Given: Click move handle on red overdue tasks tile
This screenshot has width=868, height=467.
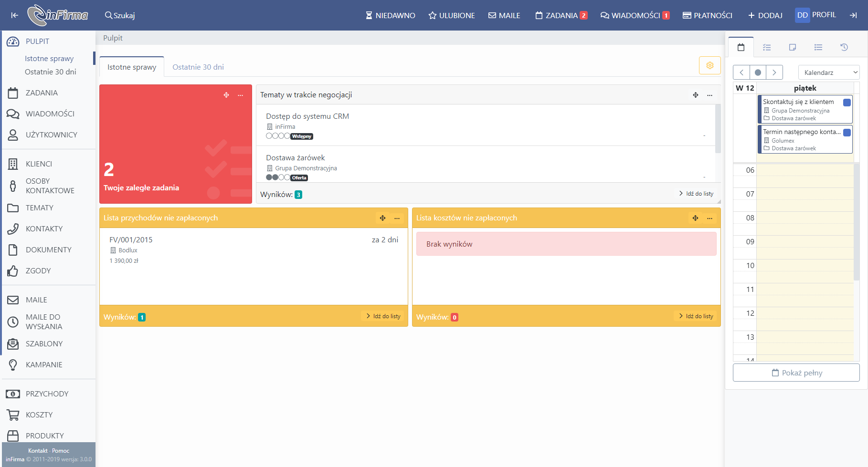Looking at the screenshot, I should point(226,95).
